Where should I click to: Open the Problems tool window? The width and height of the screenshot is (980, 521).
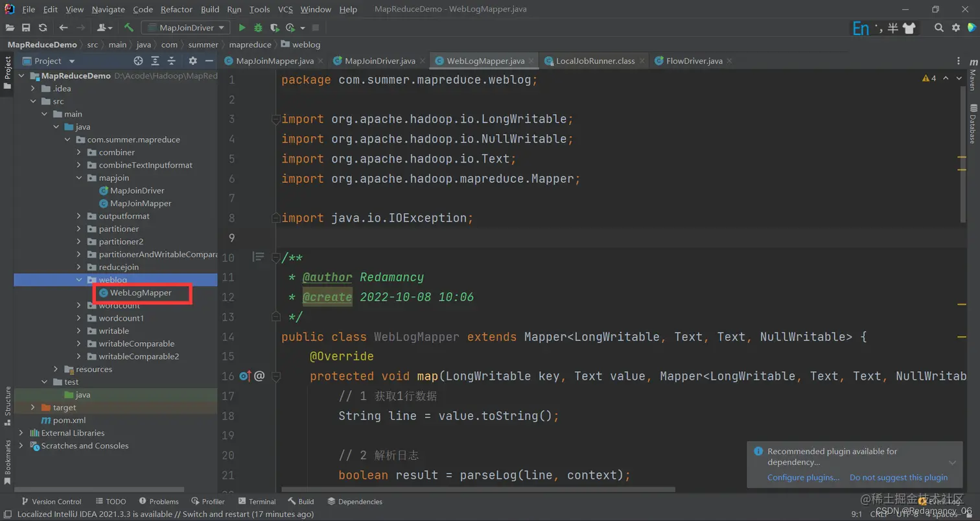coord(157,502)
